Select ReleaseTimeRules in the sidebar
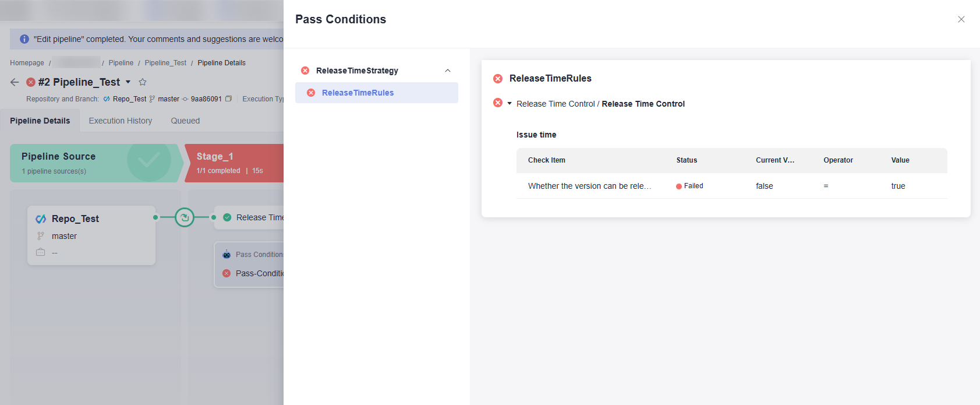 (358, 93)
